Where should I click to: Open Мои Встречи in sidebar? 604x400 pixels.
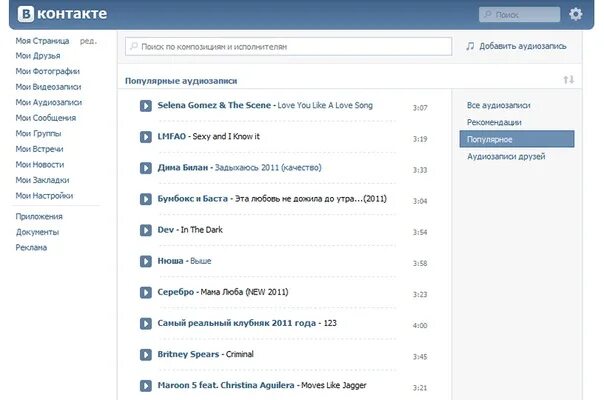pos(39,149)
